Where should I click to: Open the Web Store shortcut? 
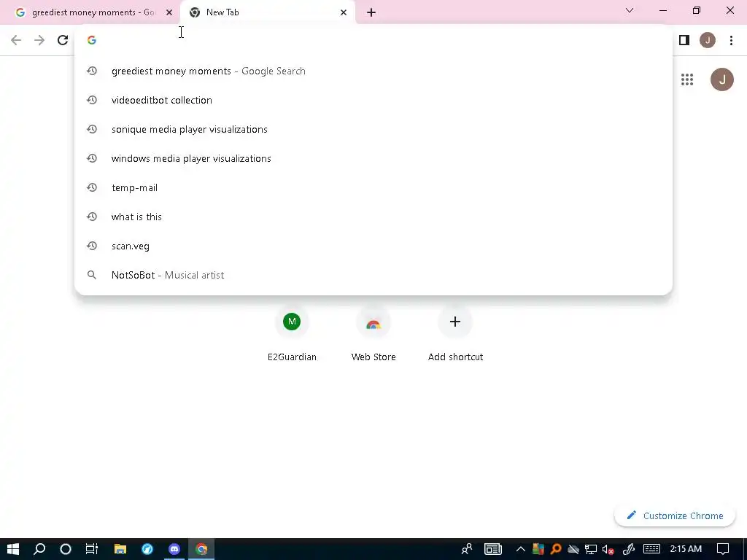tap(373, 333)
